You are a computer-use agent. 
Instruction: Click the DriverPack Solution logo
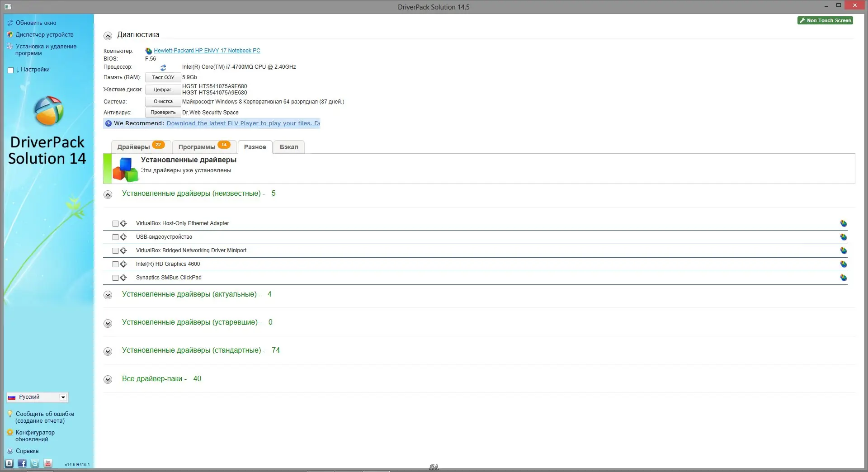pos(49,111)
